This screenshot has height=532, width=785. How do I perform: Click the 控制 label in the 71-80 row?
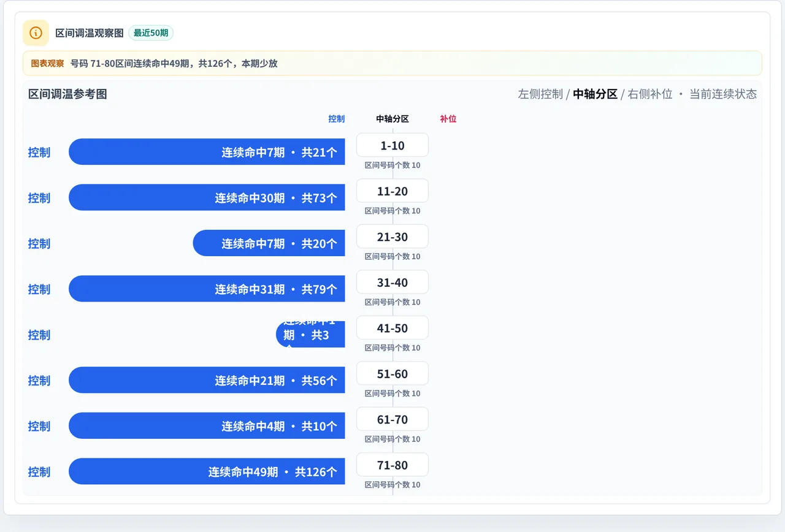pyautogui.click(x=39, y=471)
